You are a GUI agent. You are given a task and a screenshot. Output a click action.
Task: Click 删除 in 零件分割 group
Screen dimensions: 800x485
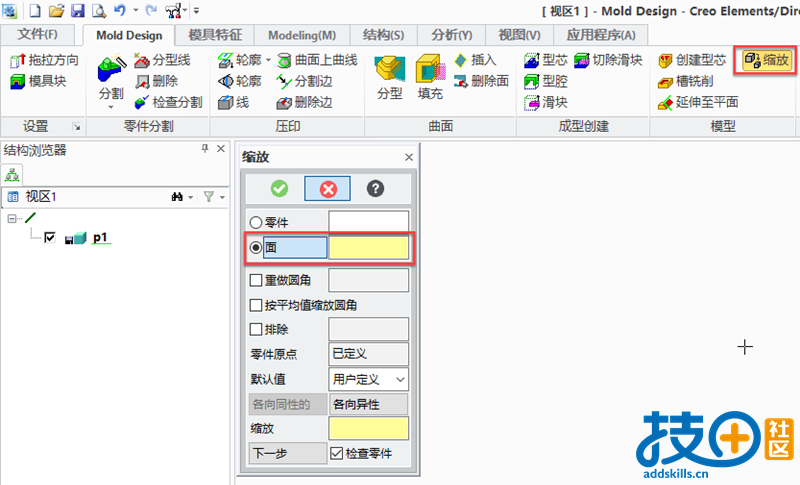click(x=157, y=81)
